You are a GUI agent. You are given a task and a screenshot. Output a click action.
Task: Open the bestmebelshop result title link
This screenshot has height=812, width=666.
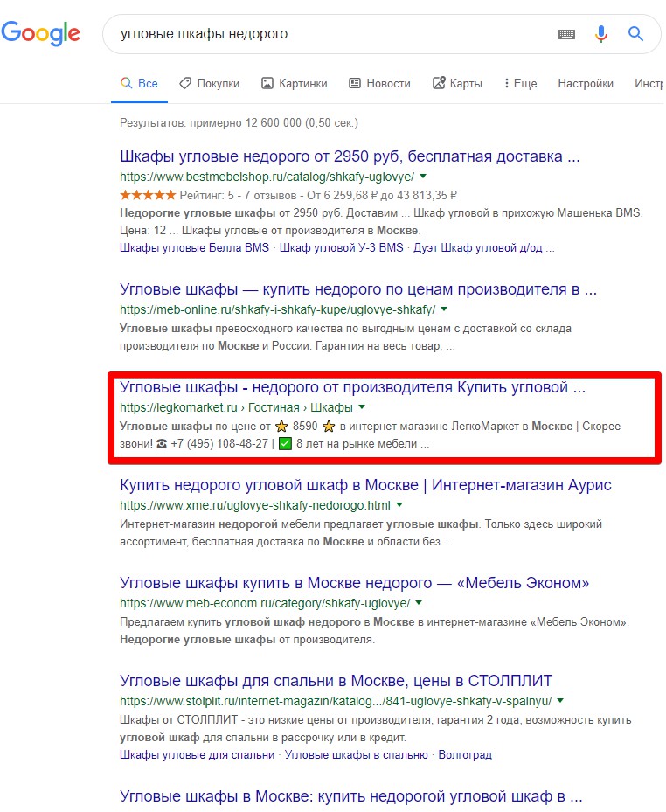(350, 156)
